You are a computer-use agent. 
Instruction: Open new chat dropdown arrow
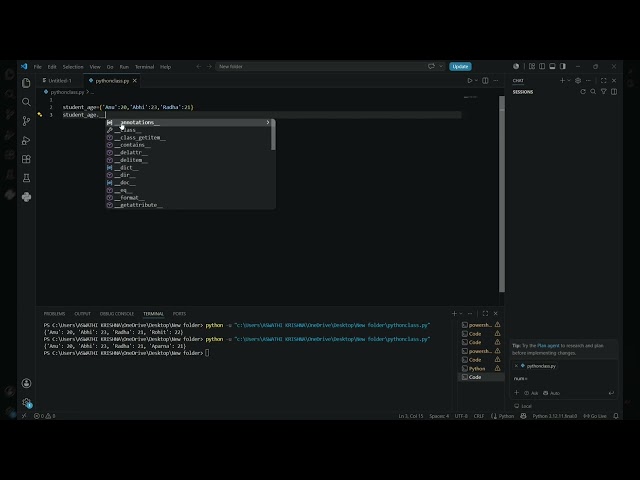click(569, 80)
